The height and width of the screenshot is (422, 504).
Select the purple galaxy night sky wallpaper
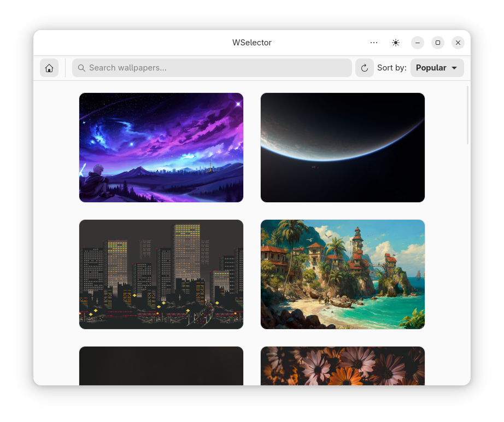click(161, 148)
